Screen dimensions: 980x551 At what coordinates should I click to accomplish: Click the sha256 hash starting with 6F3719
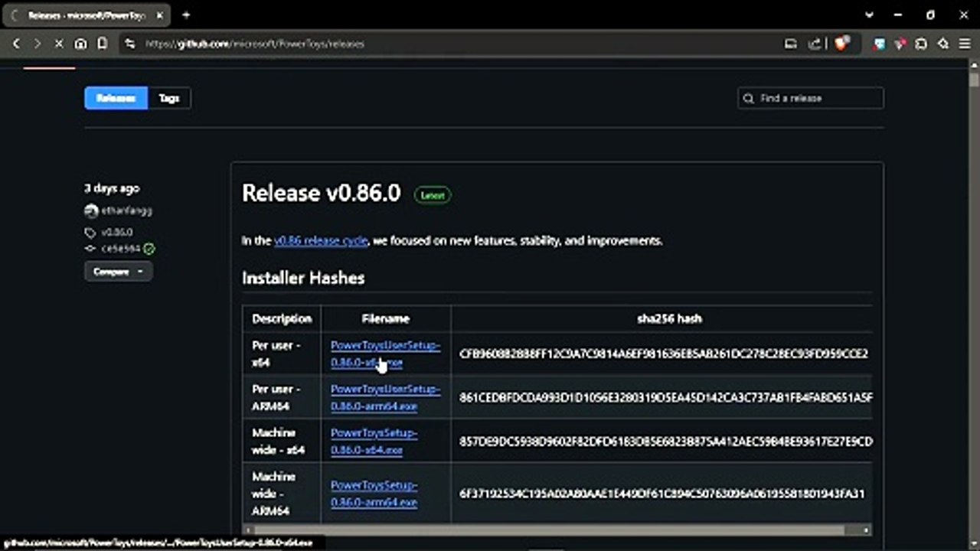(x=662, y=494)
